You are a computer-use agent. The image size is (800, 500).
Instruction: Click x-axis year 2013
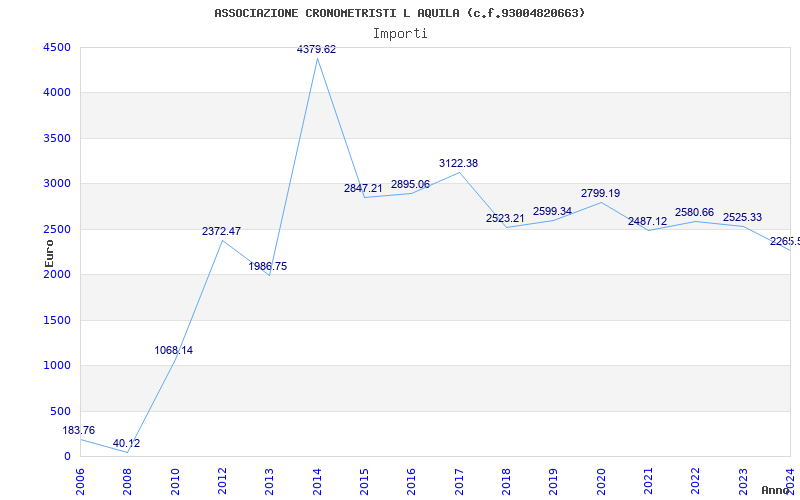269,482
